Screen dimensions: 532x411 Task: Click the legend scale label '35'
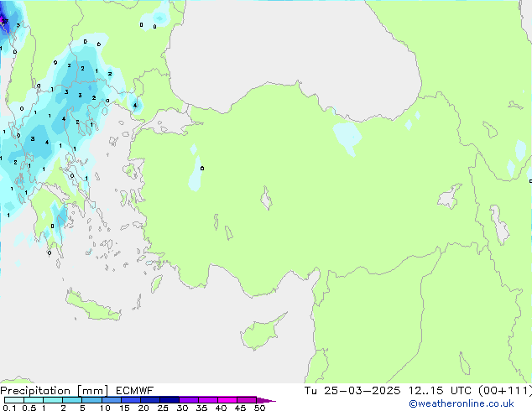point(201,408)
